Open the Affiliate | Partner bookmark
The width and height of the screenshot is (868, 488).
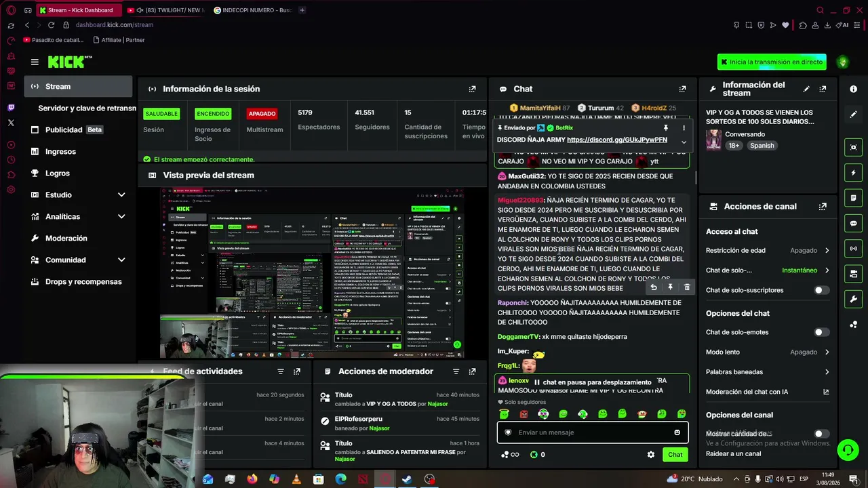pyautogui.click(x=119, y=40)
